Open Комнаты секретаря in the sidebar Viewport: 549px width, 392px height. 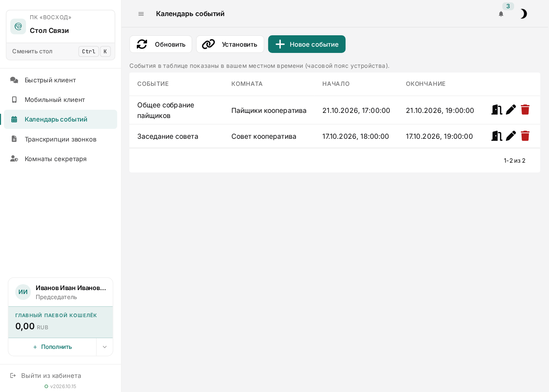(60, 159)
